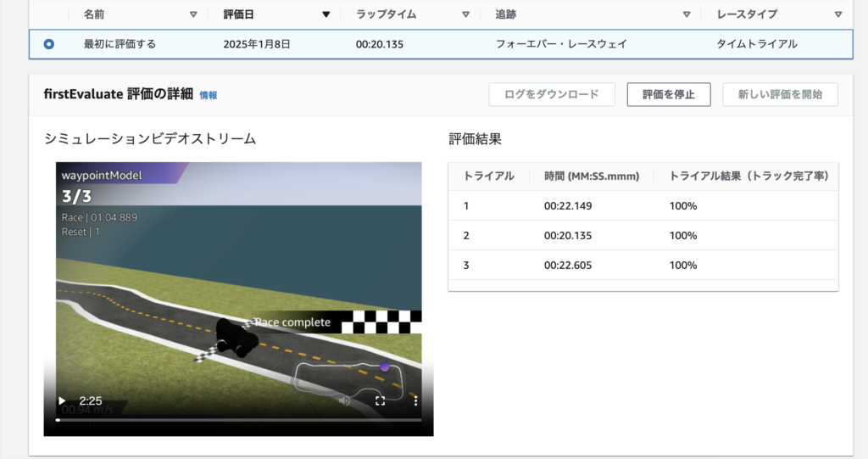Screen dimensions: 868x459
Task: Sort by 名前 column arrow
Action: coord(193,14)
